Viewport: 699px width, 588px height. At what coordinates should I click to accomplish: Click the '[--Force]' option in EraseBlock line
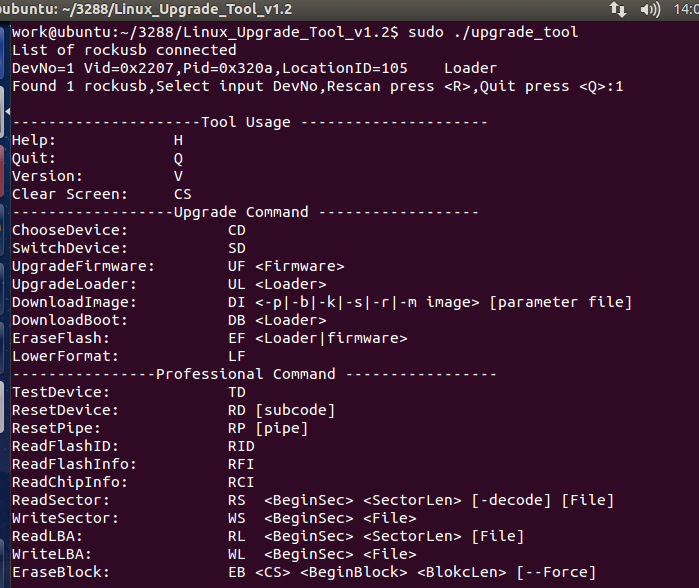coord(556,572)
